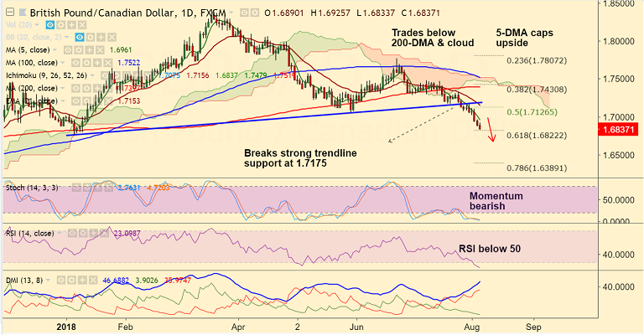Remove the RSI indicator with its X icon

104,234
